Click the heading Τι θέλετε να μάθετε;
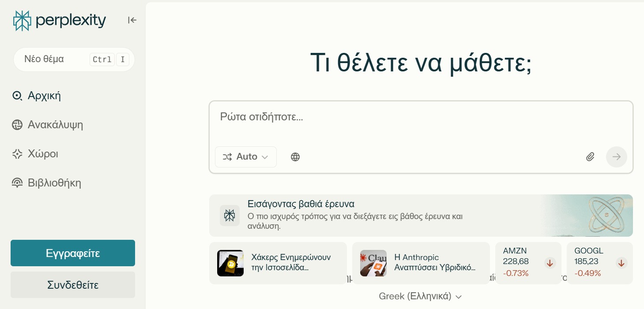Image resolution: width=644 pixels, height=309 pixels. pos(421,63)
